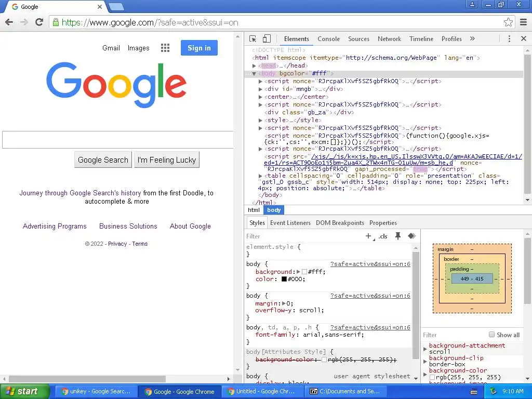The height and width of the screenshot is (399, 532).
Task: Click the blue Sign in button
Action: click(x=199, y=48)
